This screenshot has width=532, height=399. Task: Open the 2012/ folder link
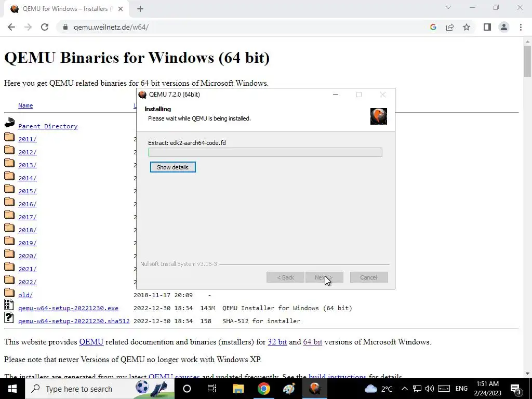(28, 152)
